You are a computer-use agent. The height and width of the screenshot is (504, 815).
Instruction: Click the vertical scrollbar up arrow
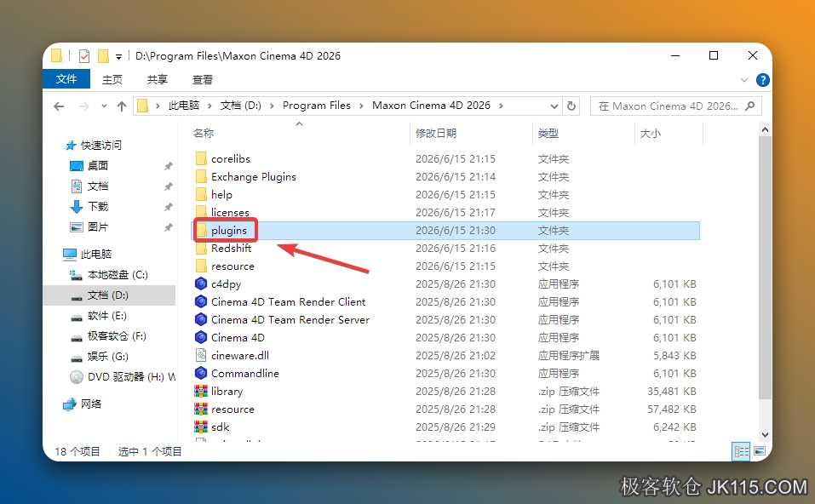[x=765, y=129]
